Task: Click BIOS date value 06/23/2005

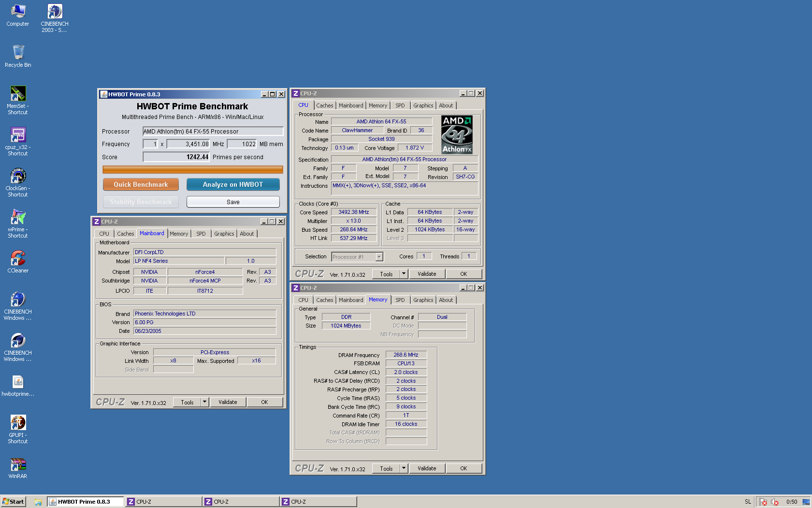Action: tap(205, 331)
